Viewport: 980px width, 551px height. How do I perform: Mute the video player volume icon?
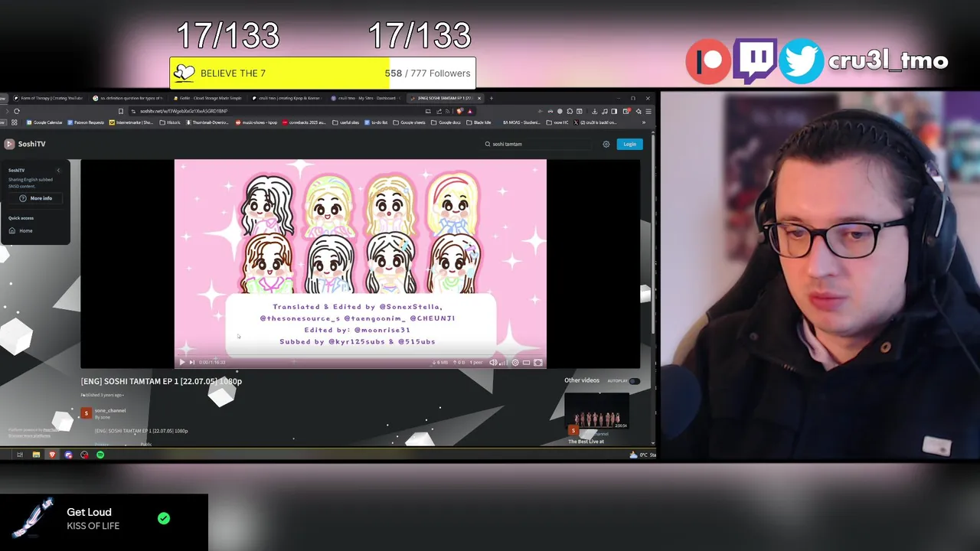(493, 362)
